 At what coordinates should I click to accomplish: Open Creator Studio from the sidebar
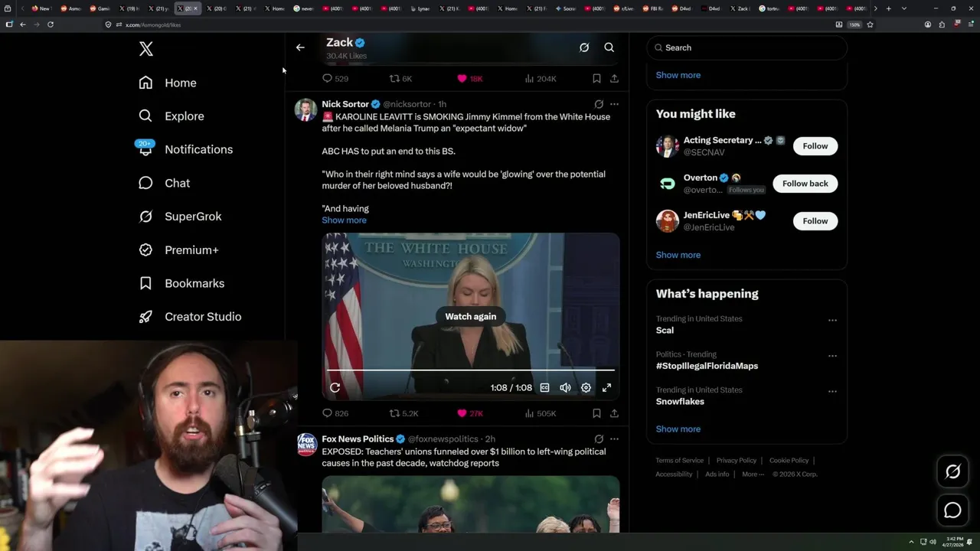[x=190, y=317]
